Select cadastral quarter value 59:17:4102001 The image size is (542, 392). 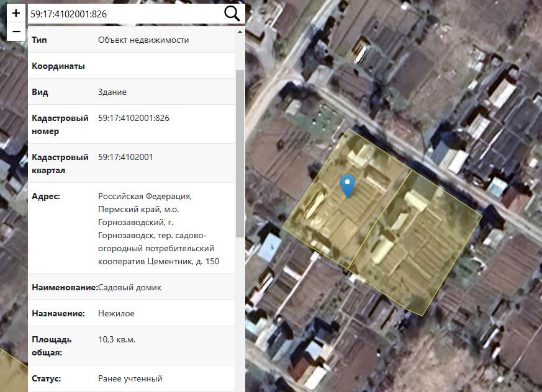pyautogui.click(x=125, y=157)
